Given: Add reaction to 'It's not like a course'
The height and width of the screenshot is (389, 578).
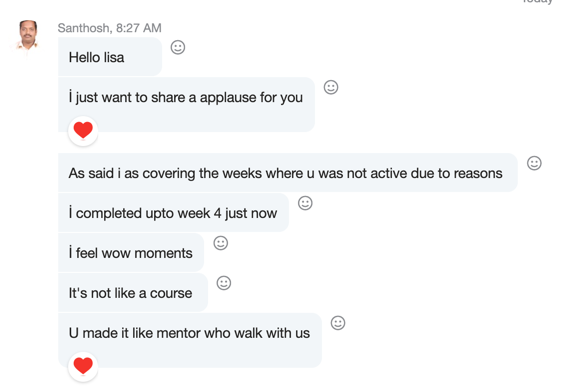Looking at the screenshot, I should tap(223, 283).
